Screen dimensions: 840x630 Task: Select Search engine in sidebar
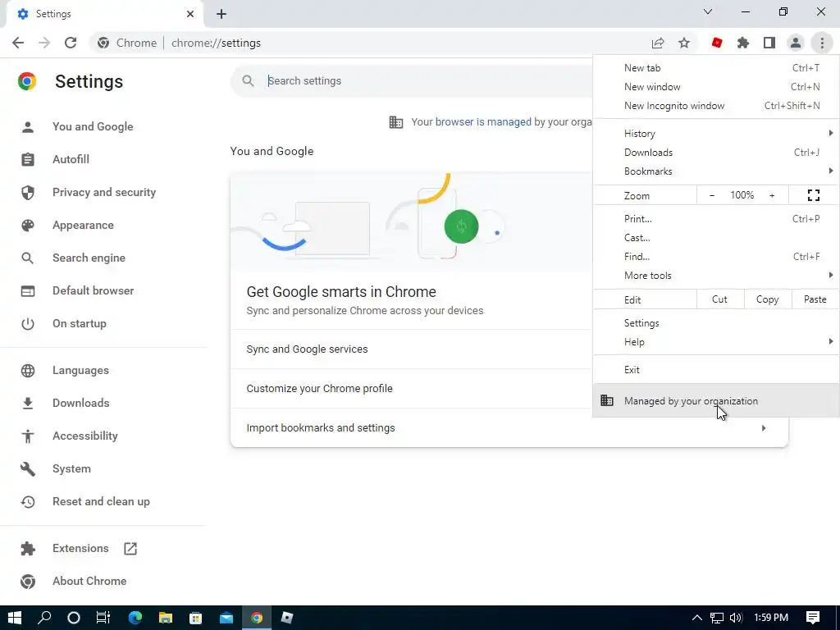[89, 258]
